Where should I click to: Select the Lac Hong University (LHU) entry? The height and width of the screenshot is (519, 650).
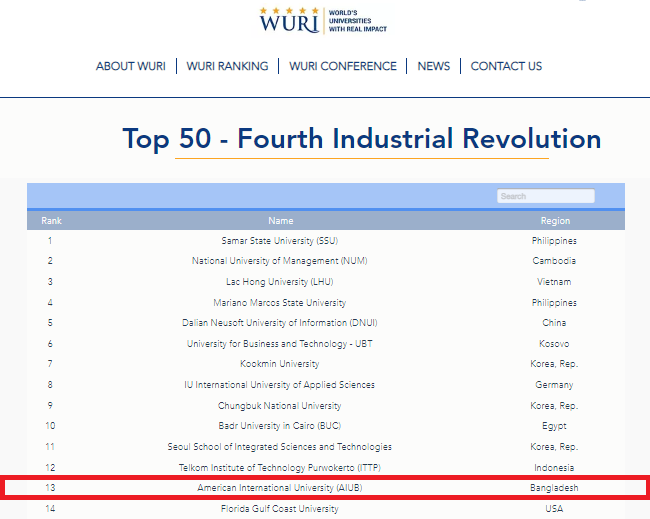281,282
